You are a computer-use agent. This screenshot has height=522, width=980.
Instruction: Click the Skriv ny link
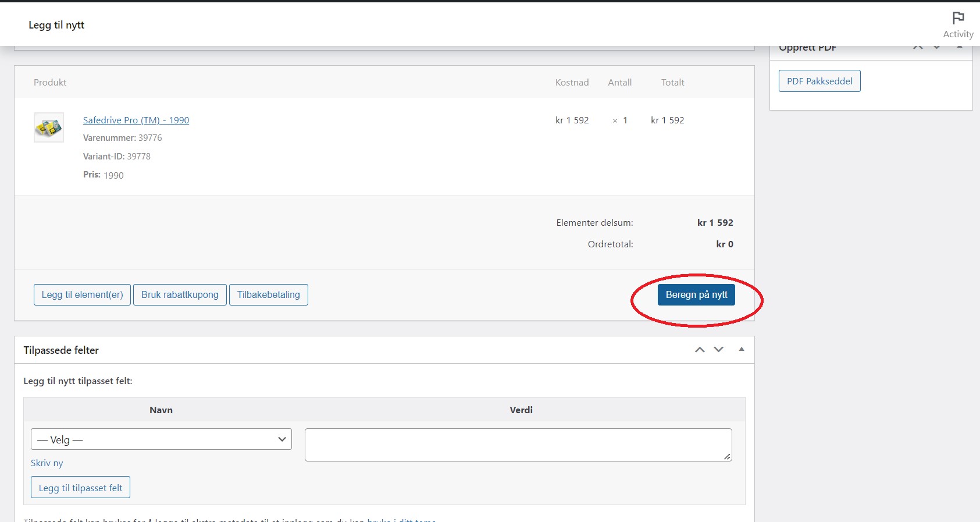pyautogui.click(x=47, y=463)
